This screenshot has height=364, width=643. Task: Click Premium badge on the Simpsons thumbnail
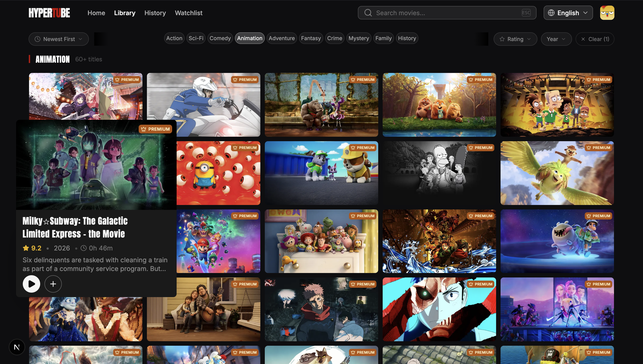click(480, 148)
